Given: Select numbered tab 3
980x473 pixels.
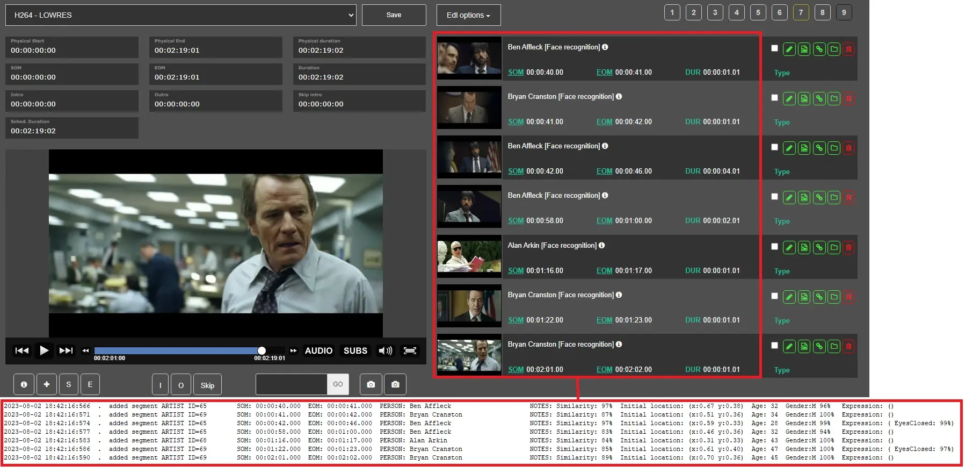Looking at the screenshot, I should (715, 12).
